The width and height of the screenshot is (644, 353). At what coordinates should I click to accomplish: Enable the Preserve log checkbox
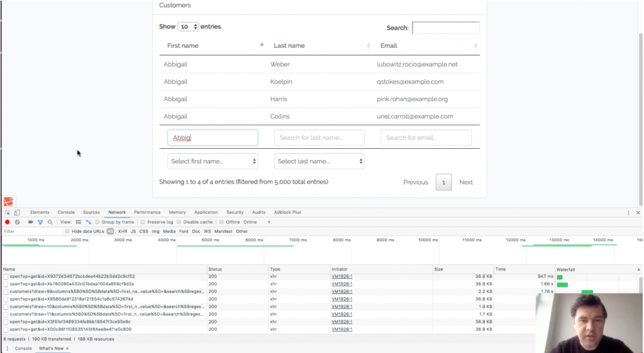(x=143, y=222)
